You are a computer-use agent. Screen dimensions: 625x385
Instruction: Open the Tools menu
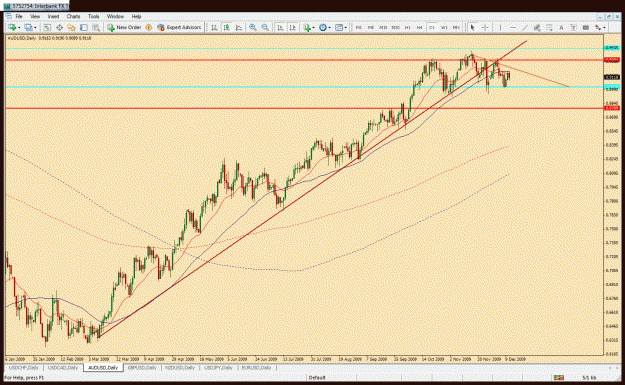[x=93, y=17]
